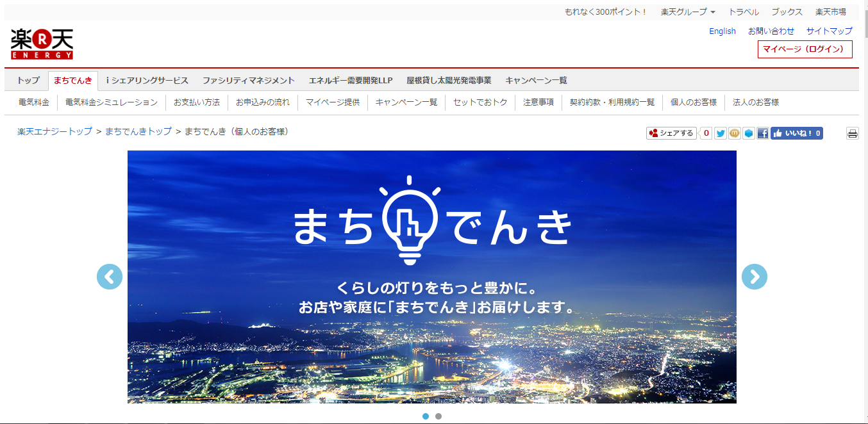Open i シェアリングサービス tab
Screen dimensions: 868x424
point(147,81)
